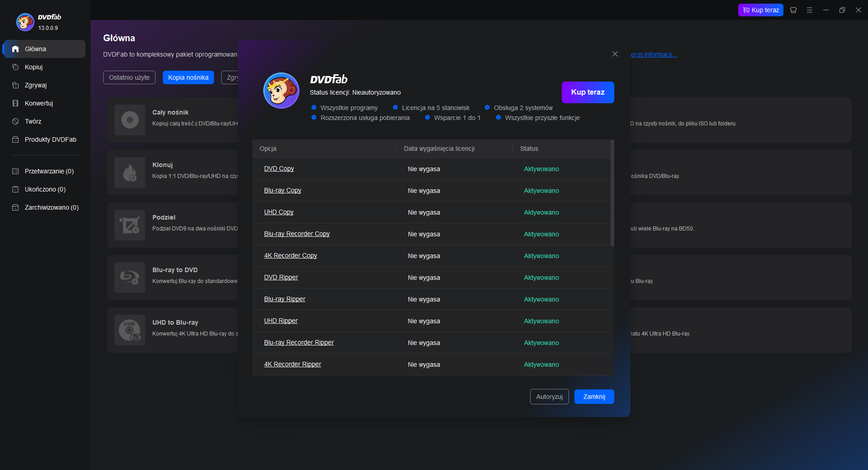Click 'Nie wygasa' in 4K Recorder Ripper row
This screenshot has width=868, height=470.
point(424,364)
